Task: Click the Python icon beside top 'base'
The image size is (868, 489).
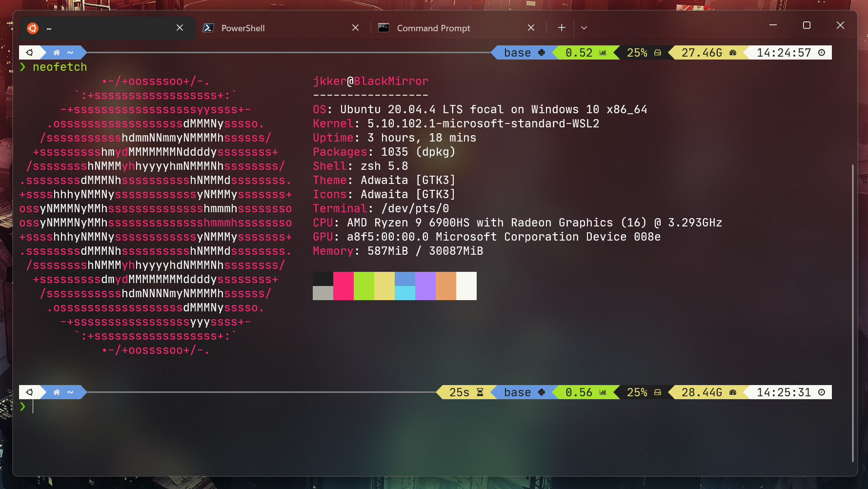Action: click(541, 52)
